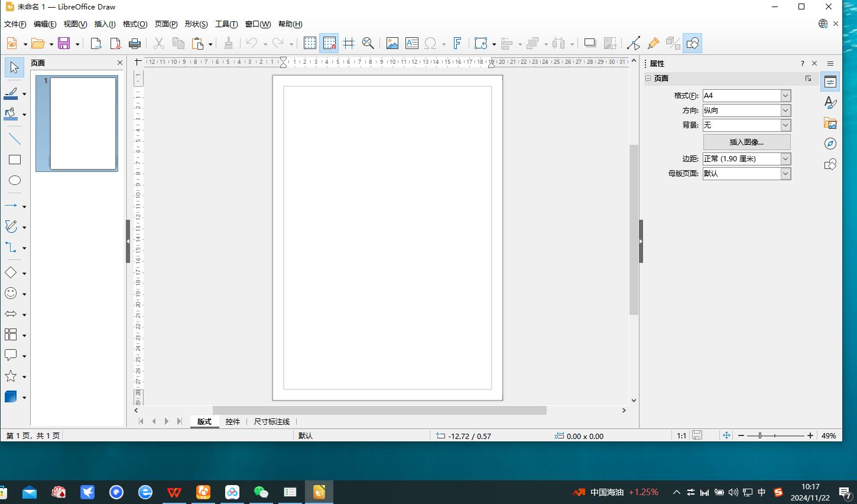Image resolution: width=857 pixels, height=504 pixels.
Task: Open the Navigator compass sidebar icon
Action: point(830,144)
